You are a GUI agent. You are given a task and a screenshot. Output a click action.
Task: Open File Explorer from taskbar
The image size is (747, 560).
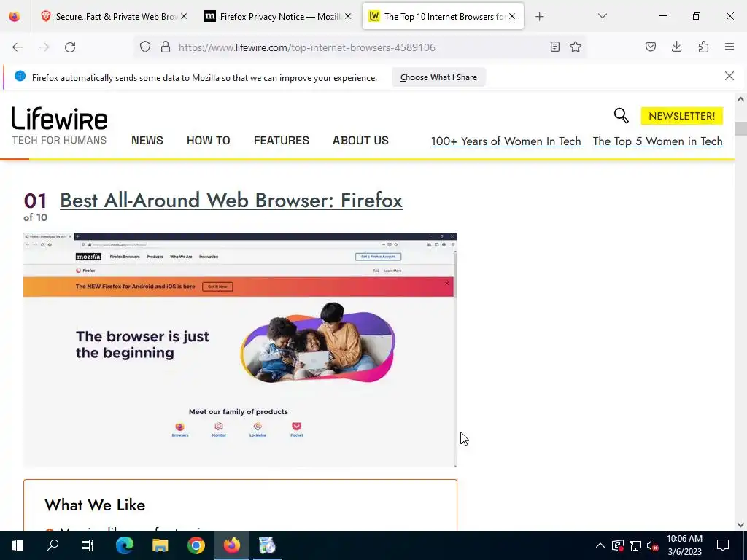click(160, 545)
